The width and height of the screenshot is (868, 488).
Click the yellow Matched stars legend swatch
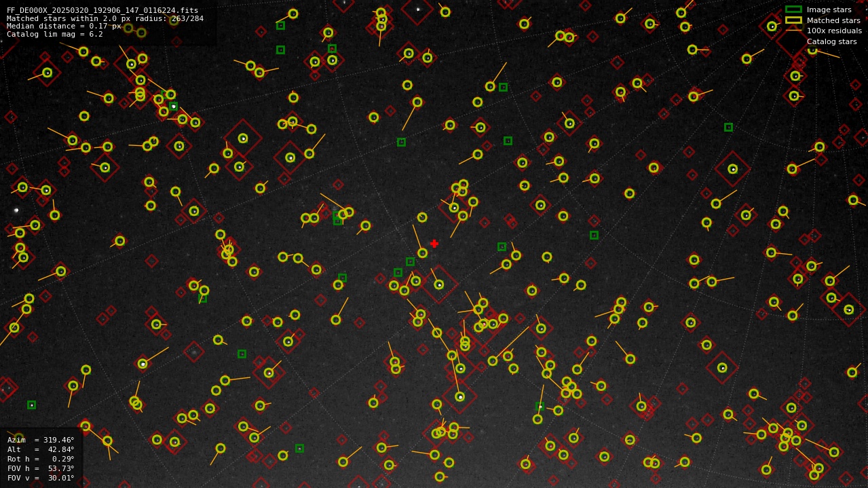point(793,20)
